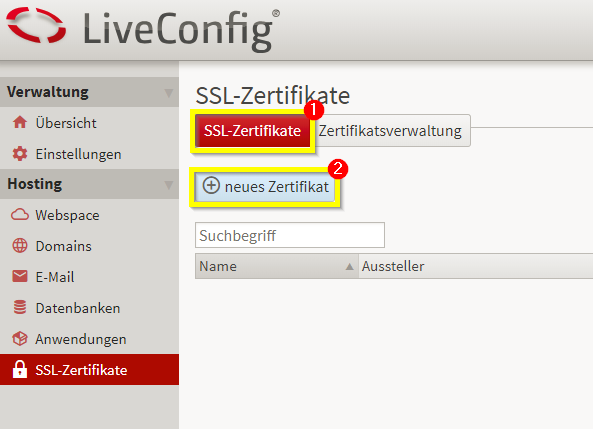This screenshot has width=593, height=429.
Task: Click the E-Mail envelope icon
Action: 20,277
